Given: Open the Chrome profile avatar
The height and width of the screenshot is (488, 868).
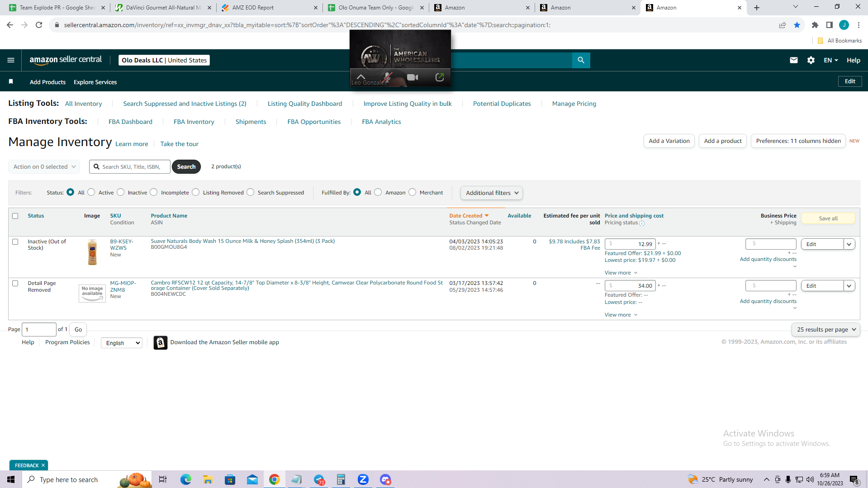Looking at the screenshot, I should [844, 25].
